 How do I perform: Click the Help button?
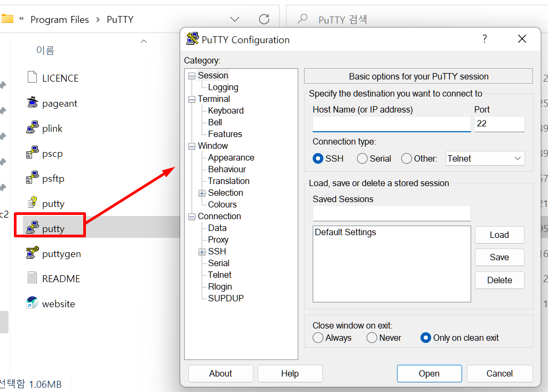(290, 373)
